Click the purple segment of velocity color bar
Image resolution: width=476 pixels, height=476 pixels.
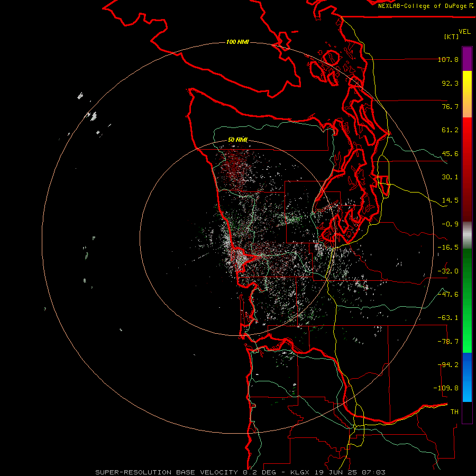click(x=467, y=59)
